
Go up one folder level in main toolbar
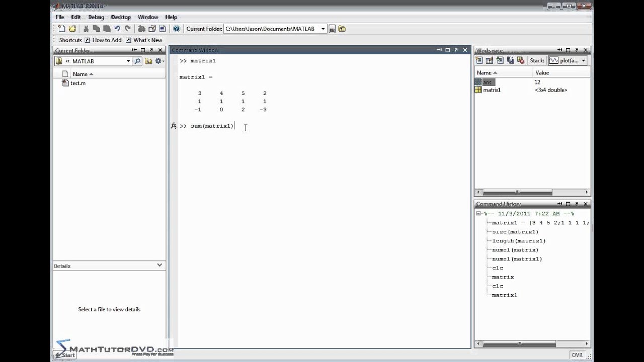click(342, 29)
